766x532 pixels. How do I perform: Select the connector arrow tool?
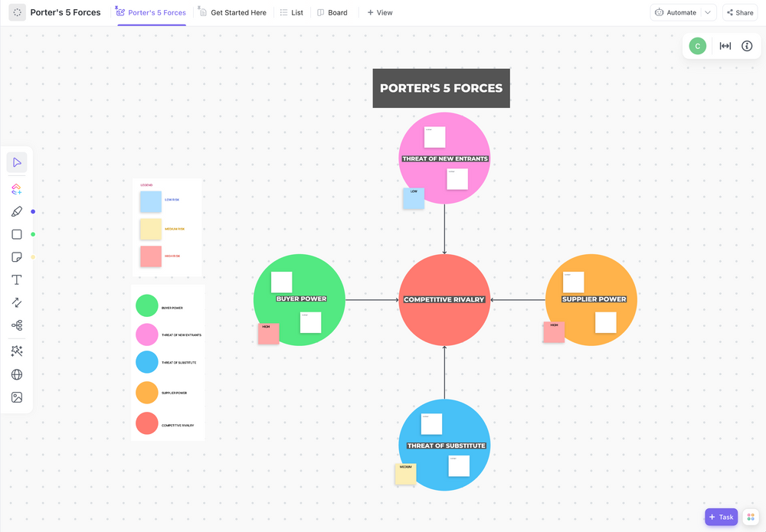point(17,302)
